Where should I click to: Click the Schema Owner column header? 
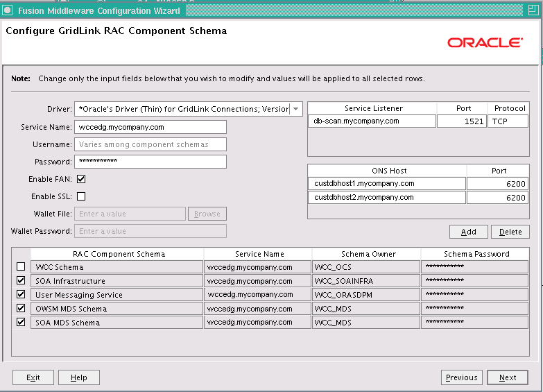coord(366,254)
